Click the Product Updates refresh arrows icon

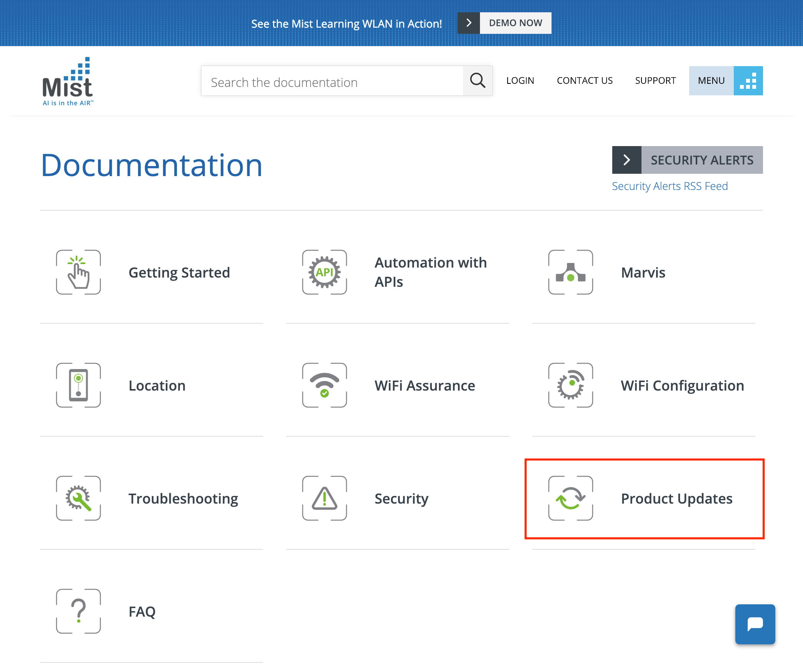pos(570,498)
